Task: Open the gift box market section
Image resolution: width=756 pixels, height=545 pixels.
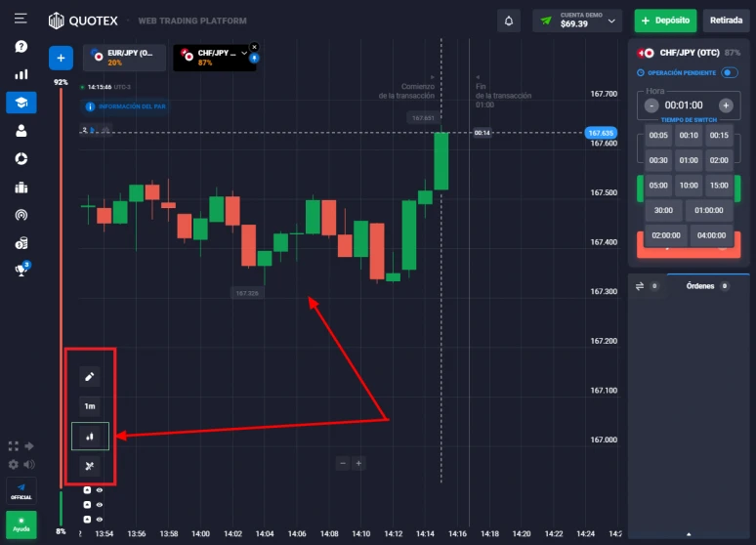Action: 21,188
